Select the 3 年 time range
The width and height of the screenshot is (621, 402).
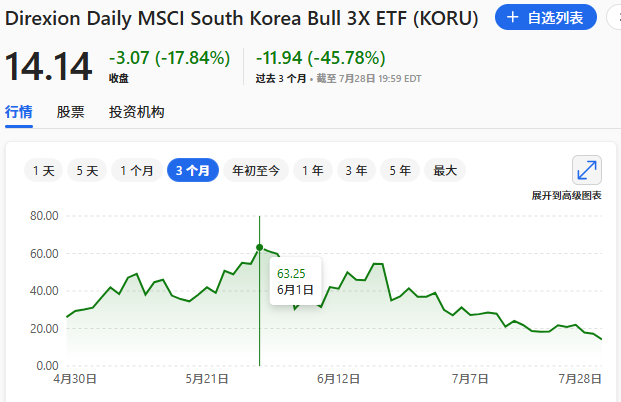tap(356, 170)
